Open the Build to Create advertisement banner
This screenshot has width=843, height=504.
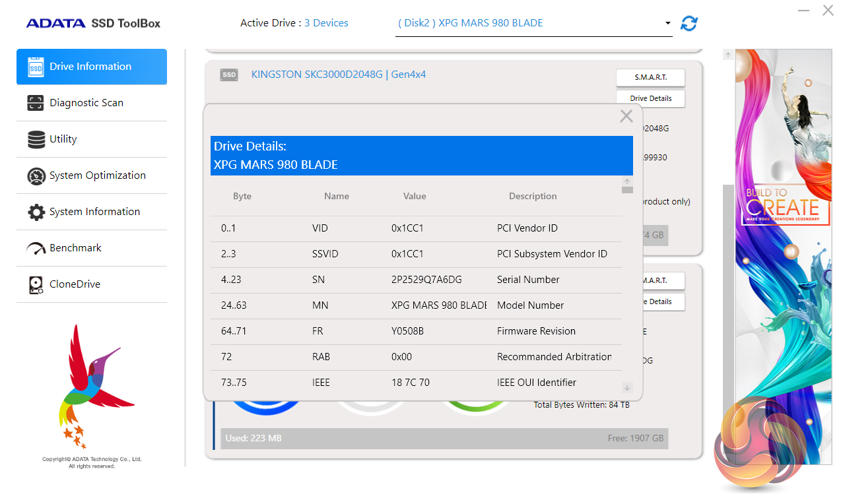click(x=783, y=257)
